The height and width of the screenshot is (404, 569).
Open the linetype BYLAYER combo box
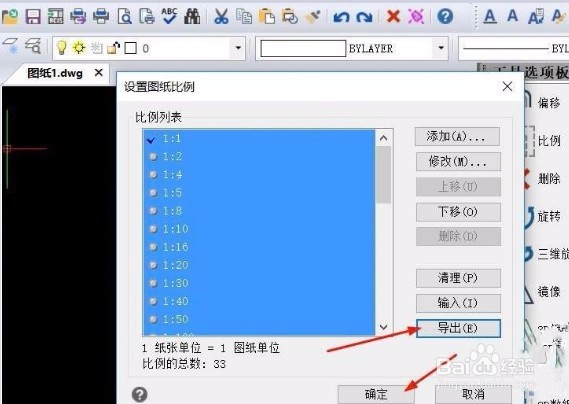tap(513, 48)
